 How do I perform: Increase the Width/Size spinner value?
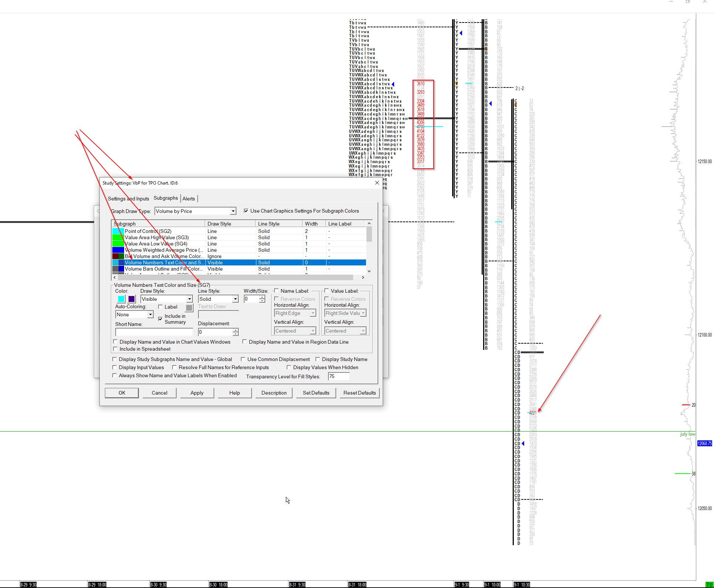point(262,297)
